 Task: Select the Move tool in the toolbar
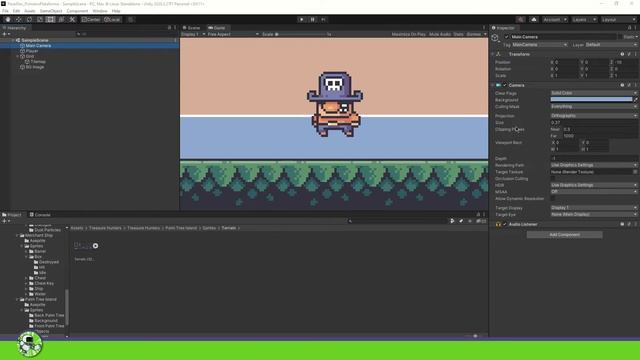[x=18, y=20]
